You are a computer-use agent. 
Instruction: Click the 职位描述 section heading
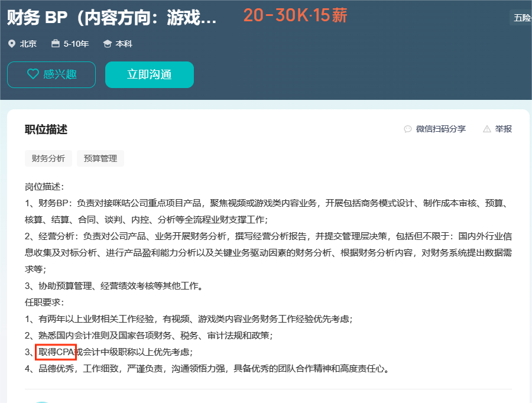coord(46,129)
